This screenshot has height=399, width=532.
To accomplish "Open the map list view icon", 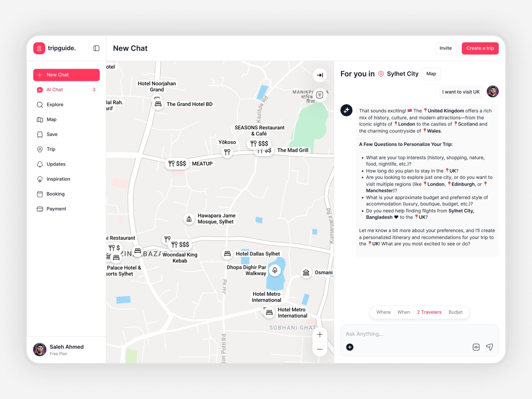I will coord(320,95).
